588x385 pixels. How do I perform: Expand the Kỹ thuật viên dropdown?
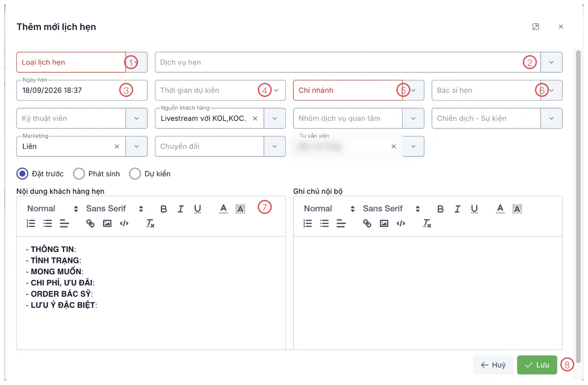coord(136,119)
